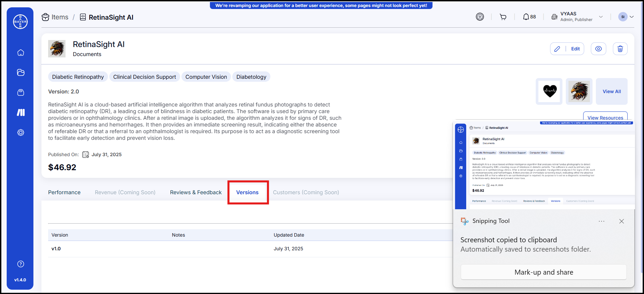Click the Snipping Tool app icon
644x294 pixels.
point(465,221)
